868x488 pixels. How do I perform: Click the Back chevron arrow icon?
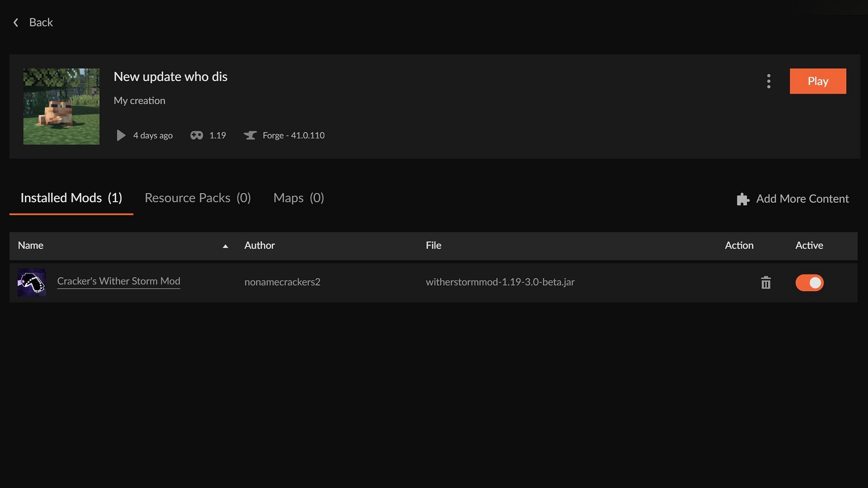16,23
